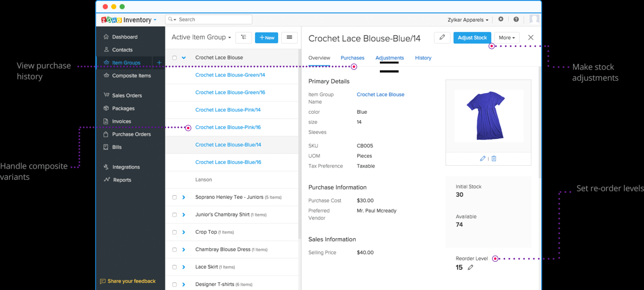Click the Adjust Stock button
The image size is (644, 290).
(472, 37)
